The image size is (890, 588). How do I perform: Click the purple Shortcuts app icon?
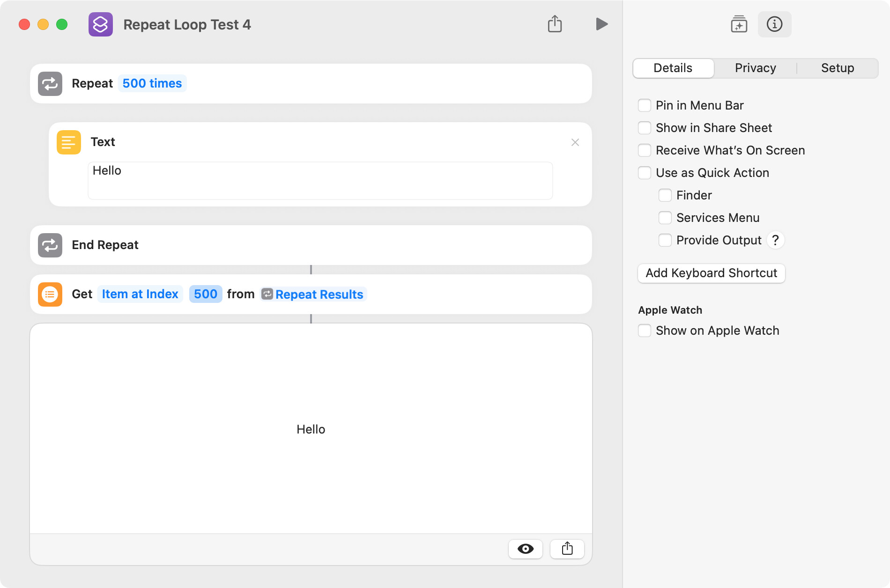coord(101,24)
